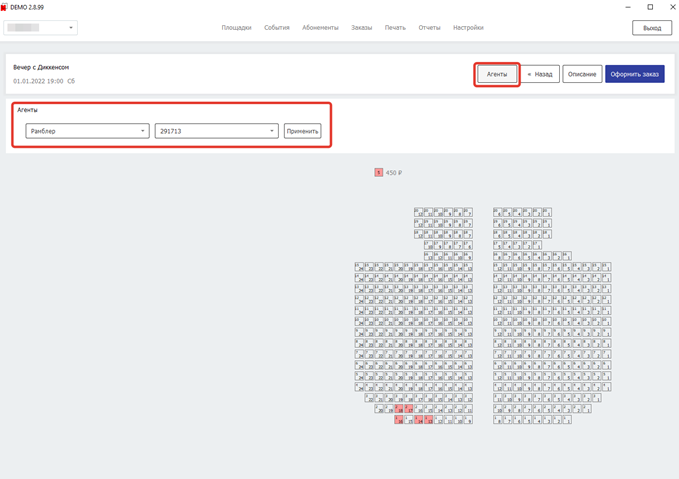Click the Оформить заказ button

[x=634, y=74]
